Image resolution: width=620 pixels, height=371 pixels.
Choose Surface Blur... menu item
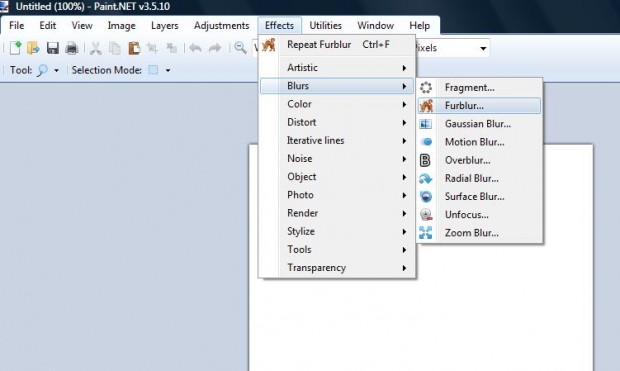point(479,197)
